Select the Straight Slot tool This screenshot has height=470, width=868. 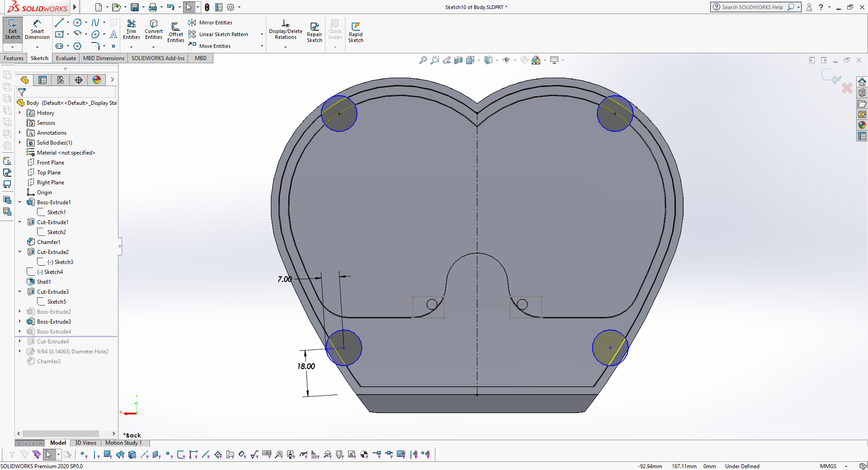point(59,46)
